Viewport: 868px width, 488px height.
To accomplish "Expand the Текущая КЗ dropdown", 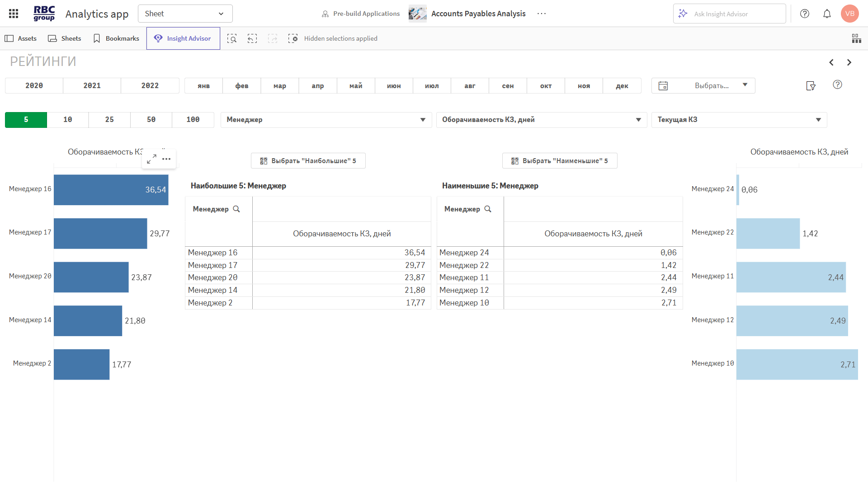I will tap(739, 120).
